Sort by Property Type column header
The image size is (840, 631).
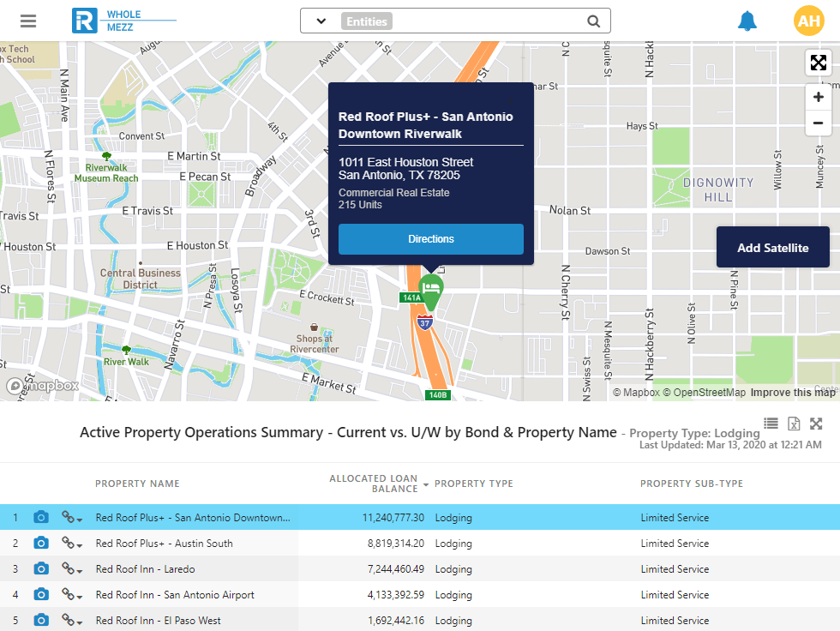click(473, 484)
